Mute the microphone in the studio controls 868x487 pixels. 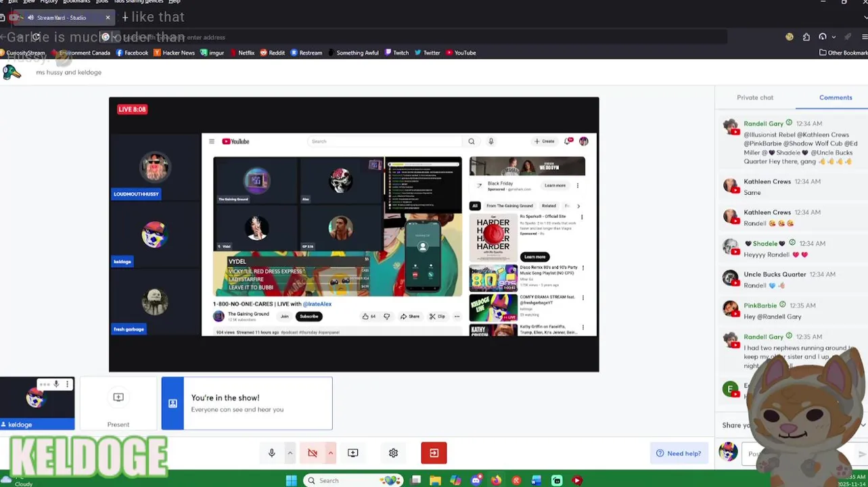coord(271,453)
